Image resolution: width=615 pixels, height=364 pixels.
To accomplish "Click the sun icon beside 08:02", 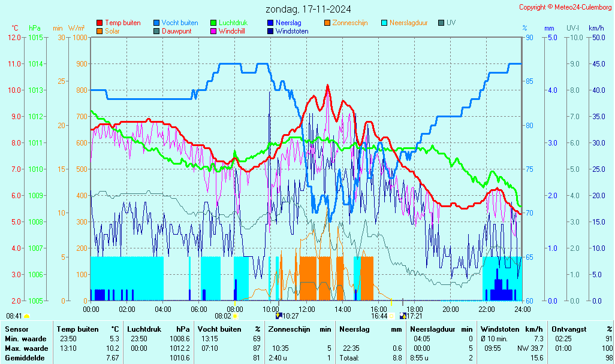I will [x=236, y=316].
